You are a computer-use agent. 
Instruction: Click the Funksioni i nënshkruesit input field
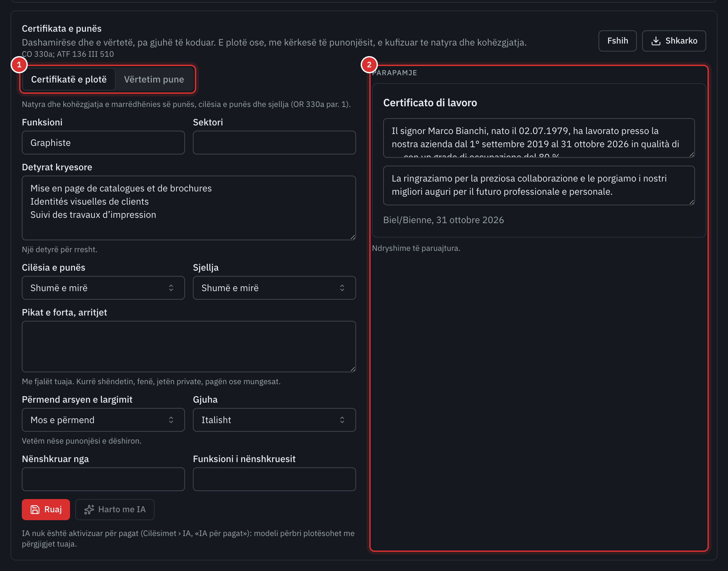coord(274,479)
